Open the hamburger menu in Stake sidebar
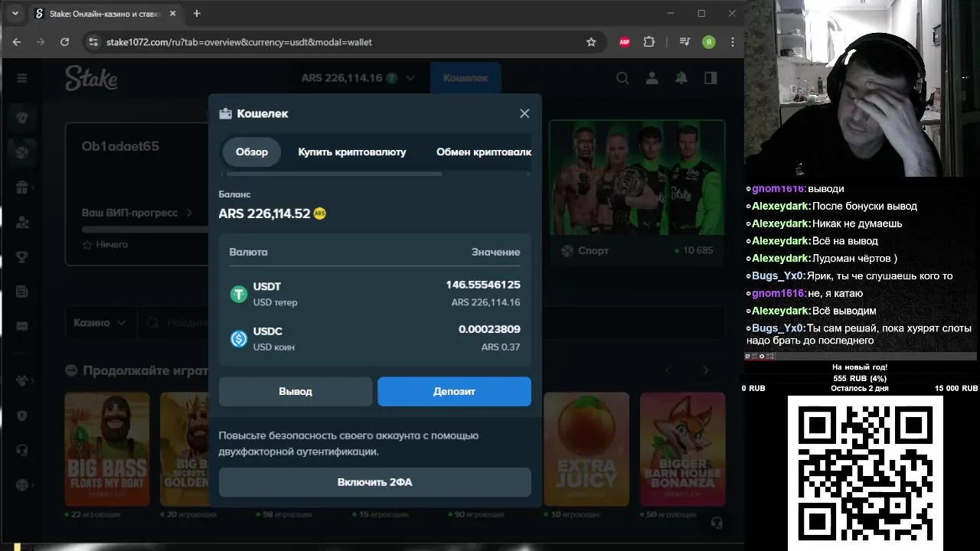The image size is (980, 551). pyautogui.click(x=21, y=78)
